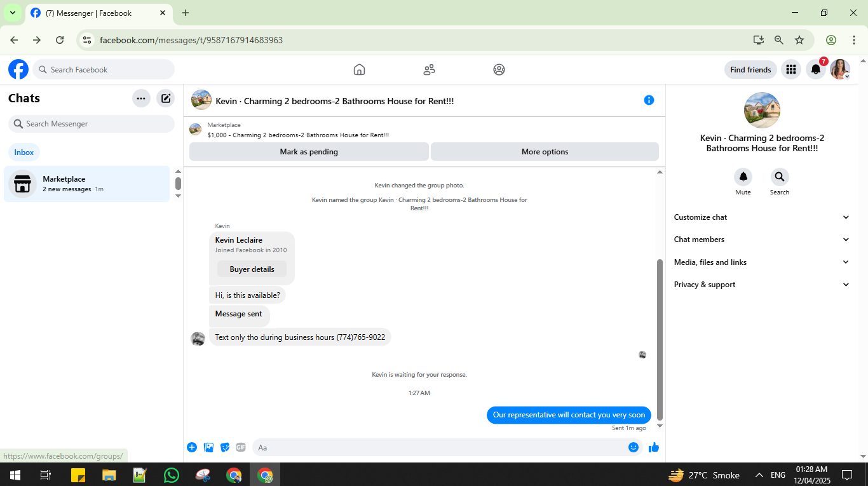Image resolution: width=868 pixels, height=486 pixels.
Task: Open the Notifications bell with 7 badge
Action: tap(816, 69)
